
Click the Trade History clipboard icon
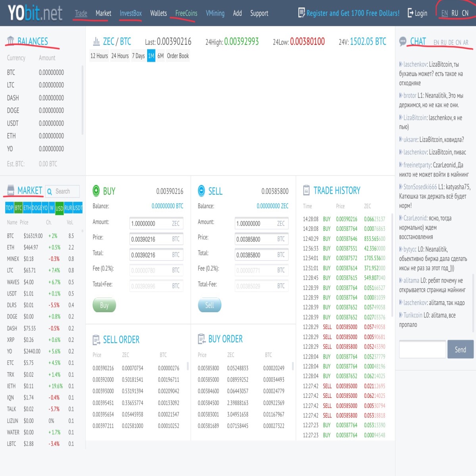pos(306,190)
